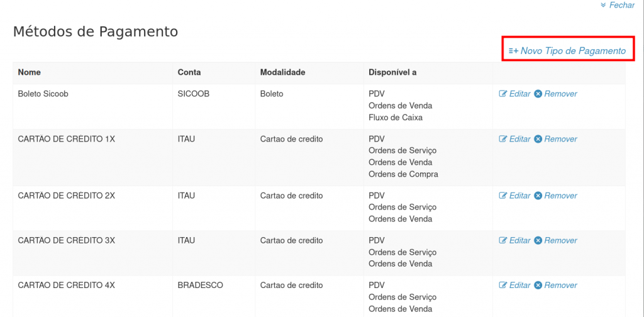The height and width of the screenshot is (317, 644).
Task: Click remove icon on CARTAO DE CRÉDITO 4X row
Action: tap(538, 285)
